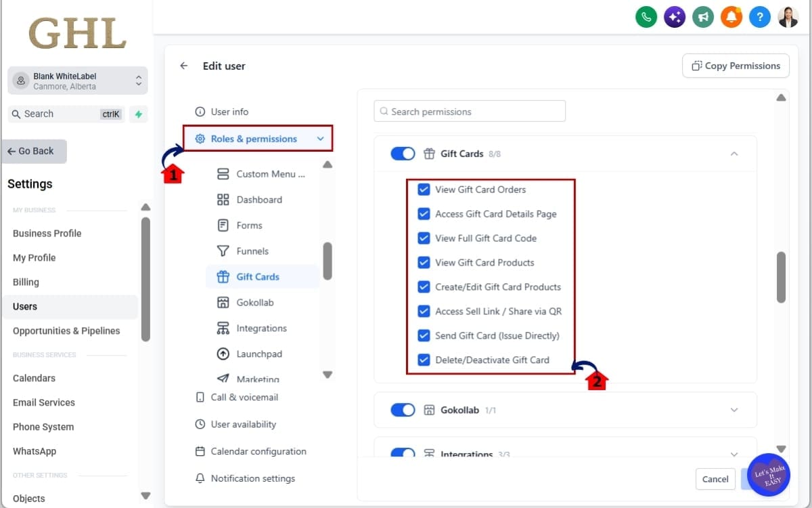This screenshot has width=812, height=508.
Task: Uncheck View Gift Card Products
Action: tap(424, 263)
